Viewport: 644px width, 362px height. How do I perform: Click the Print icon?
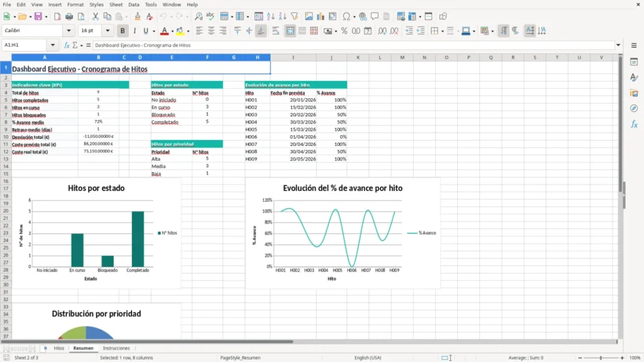[x=69, y=16]
